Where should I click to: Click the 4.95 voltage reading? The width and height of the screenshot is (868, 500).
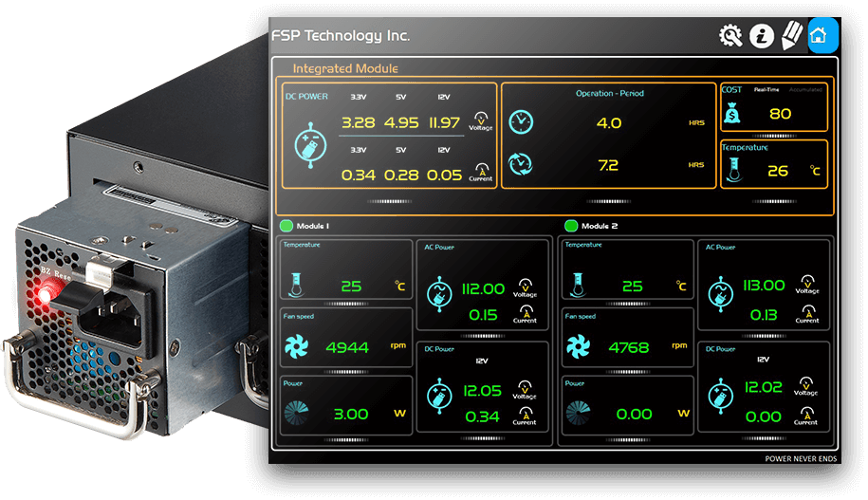click(401, 122)
